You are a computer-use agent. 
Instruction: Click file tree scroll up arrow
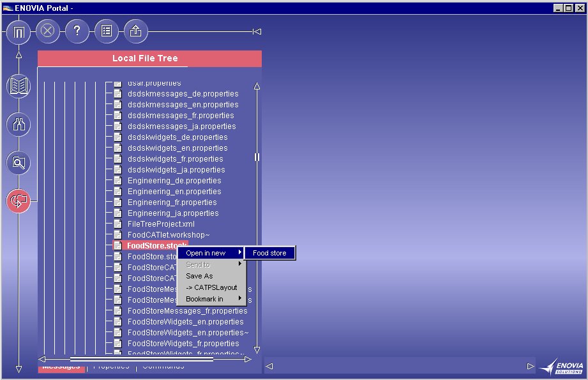[x=257, y=86]
